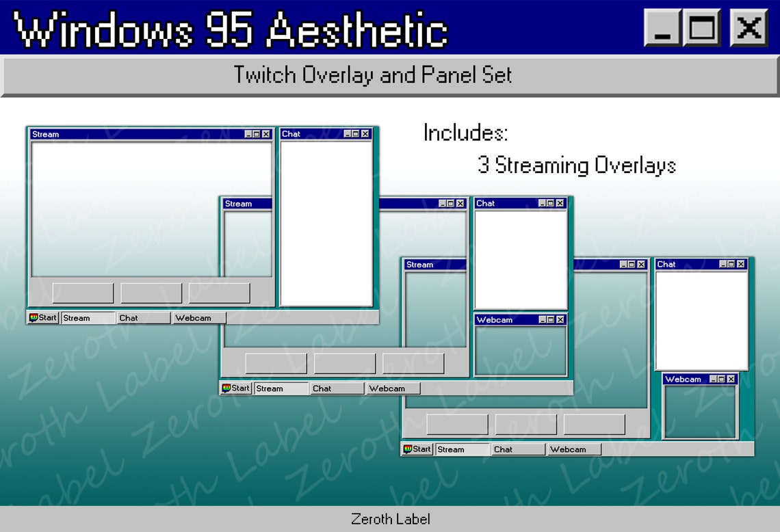The width and height of the screenshot is (780, 532).
Task: Maximize the tall Chat window in the first overlay
Action: (356, 134)
